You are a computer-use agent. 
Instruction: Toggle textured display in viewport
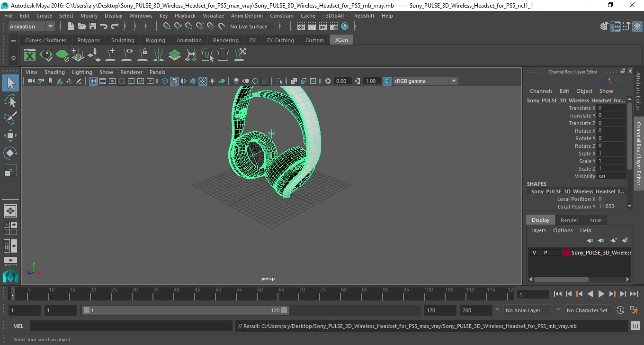(203, 81)
